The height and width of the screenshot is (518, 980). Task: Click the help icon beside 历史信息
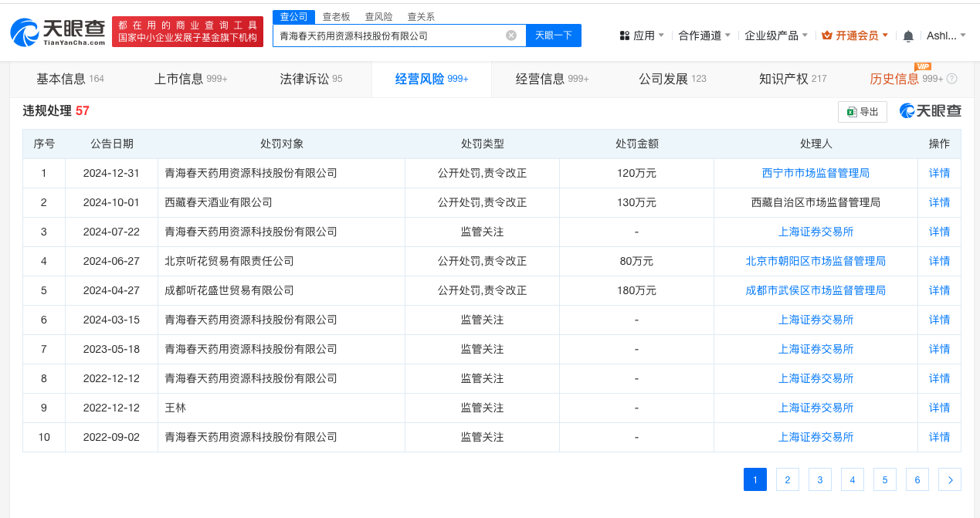[951, 79]
